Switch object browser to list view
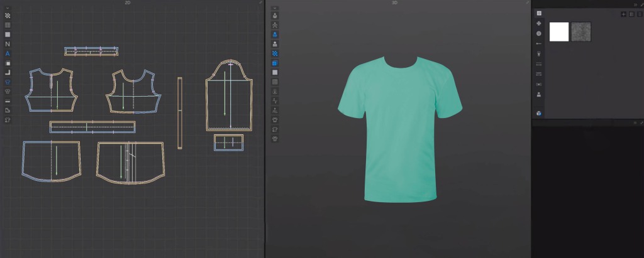This screenshot has width=644, height=258. pyautogui.click(x=640, y=14)
